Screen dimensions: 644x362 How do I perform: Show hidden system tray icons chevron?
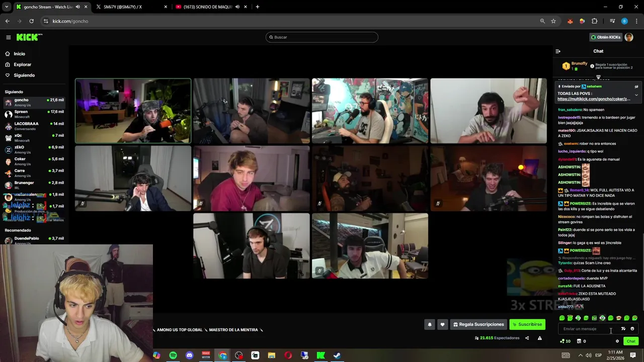pyautogui.click(x=580, y=355)
